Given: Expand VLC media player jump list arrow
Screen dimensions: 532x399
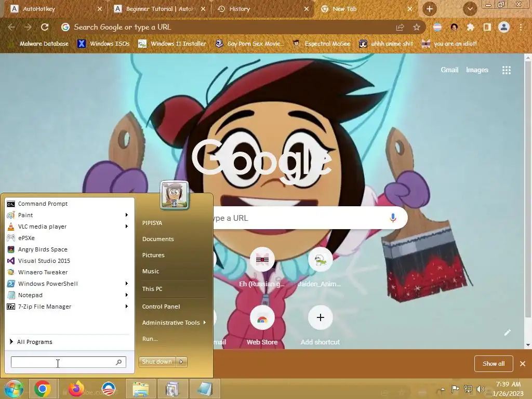Looking at the screenshot, I should [127, 227].
